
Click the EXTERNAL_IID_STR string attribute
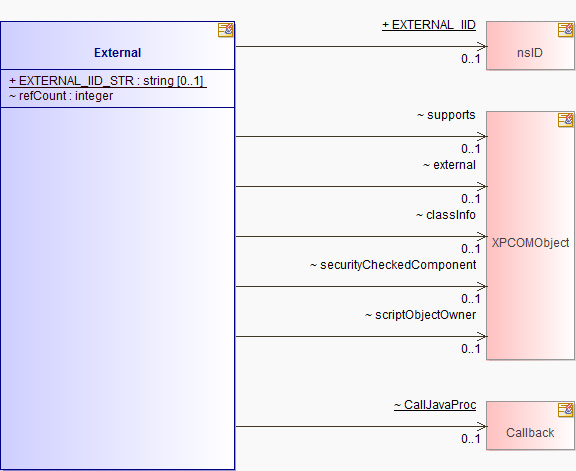[108, 81]
